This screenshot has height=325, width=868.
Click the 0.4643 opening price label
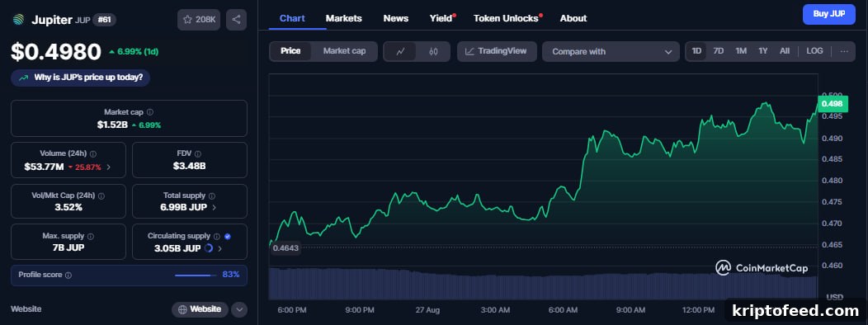(x=286, y=248)
